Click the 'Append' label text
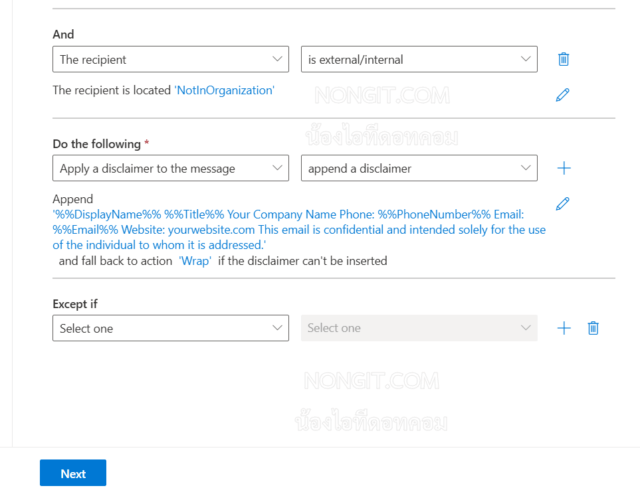Viewport: 640px width, 496px height. [x=73, y=199]
